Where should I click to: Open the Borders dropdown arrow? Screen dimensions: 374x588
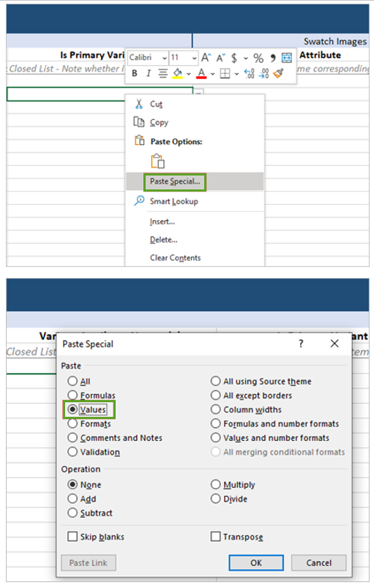[236, 74]
